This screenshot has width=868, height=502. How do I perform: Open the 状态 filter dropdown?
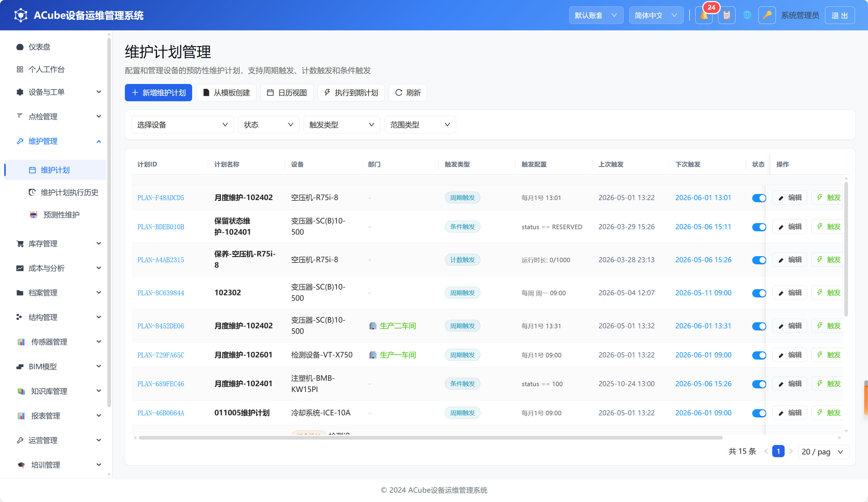[x=268, y=125]
